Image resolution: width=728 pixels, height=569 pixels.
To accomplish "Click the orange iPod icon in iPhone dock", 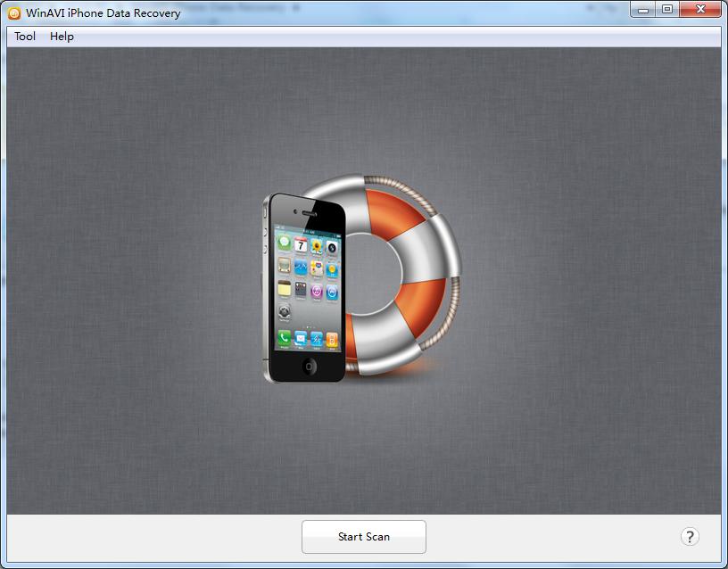I will [x=332, y=340].
